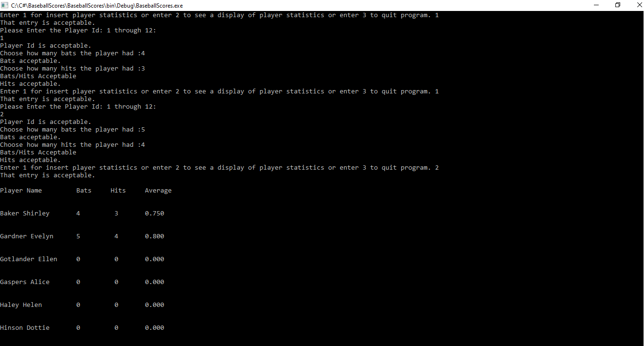Click the 0.750 average value
Screen dimensions: 644x346
(155, 214)
